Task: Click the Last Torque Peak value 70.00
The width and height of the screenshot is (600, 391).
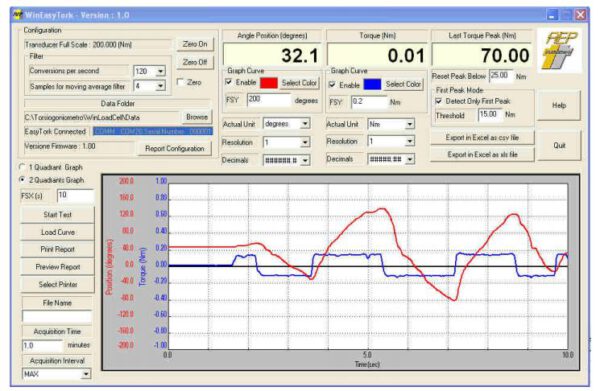Action: (x=505, y=56)
